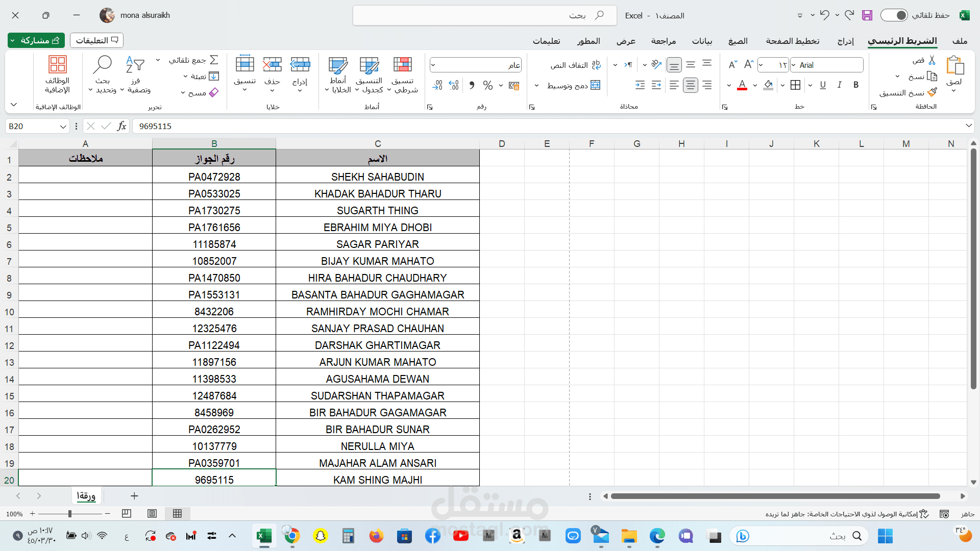
Task: Click the Delete cells icon
Action: (x=273, y=64)
